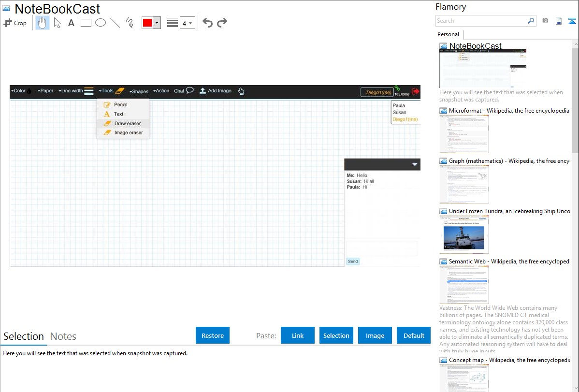Image resolution: width=579 pixels, height=392 pixels.
Task: Select Image eraser from the Tools menu
Action: tap(123, 132)
